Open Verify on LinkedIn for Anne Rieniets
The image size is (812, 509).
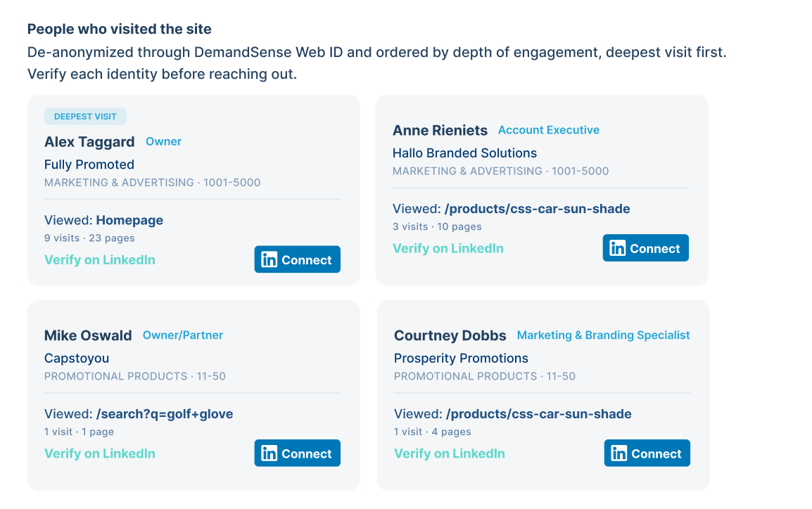click(448, 248)
